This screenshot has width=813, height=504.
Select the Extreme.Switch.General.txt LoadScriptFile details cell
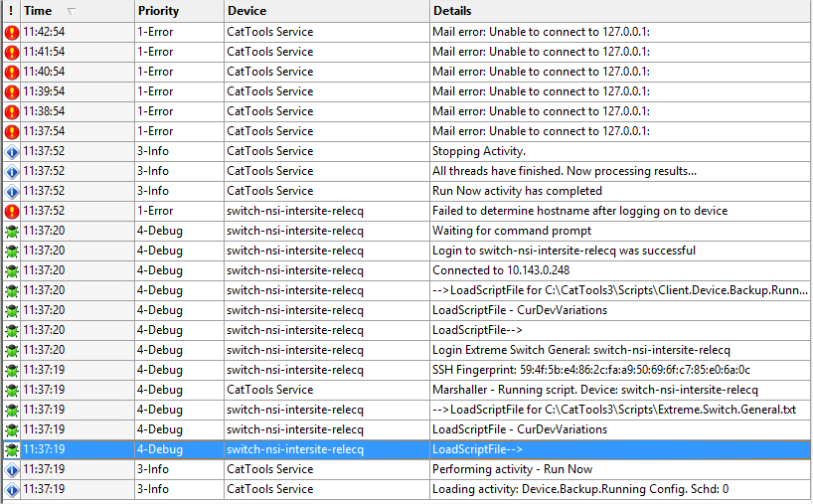[x=620, y=410]
